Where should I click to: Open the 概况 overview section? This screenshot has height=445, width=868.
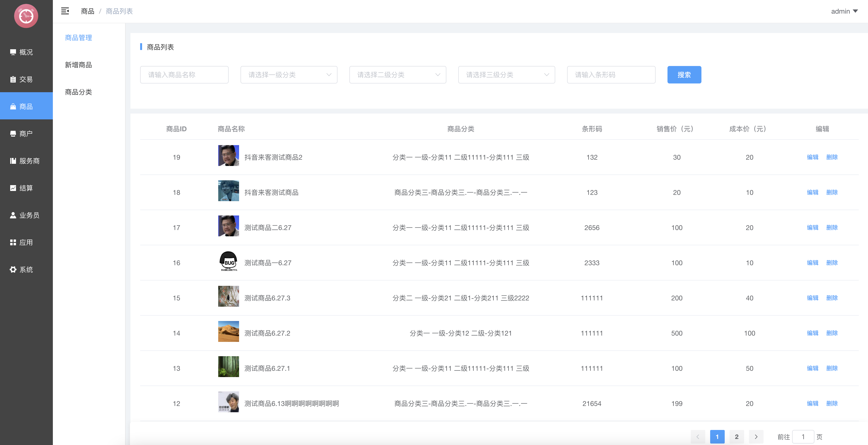(26, 52)
